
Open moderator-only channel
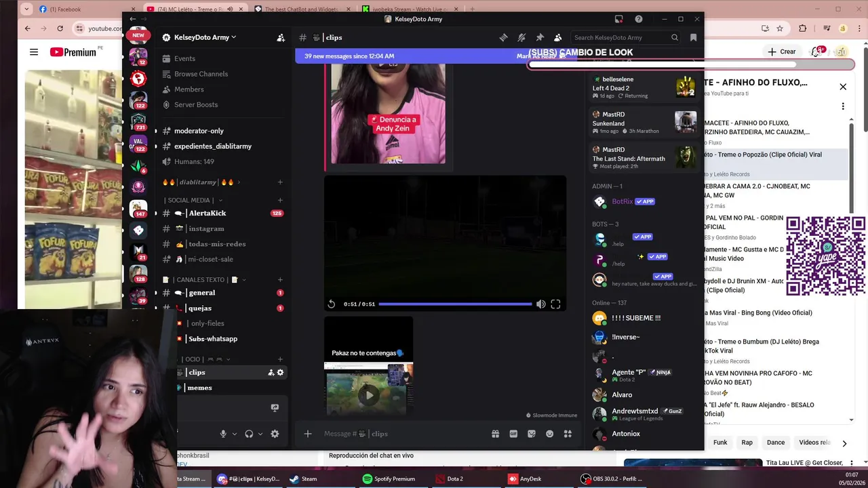coord(199,131)
